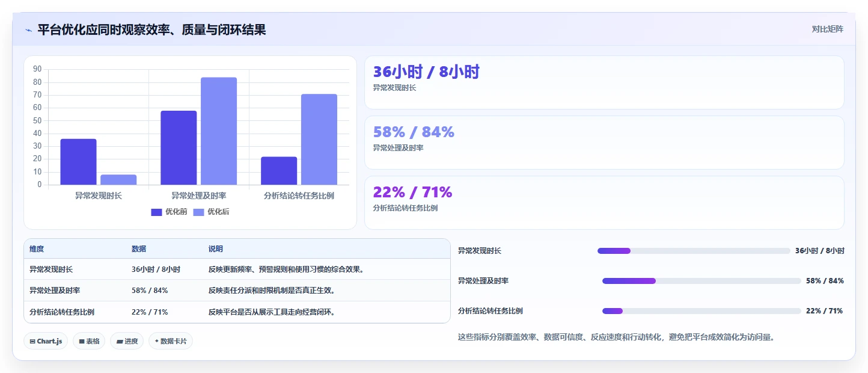Open the 58% / 84% data card
Screen dimensions: 868x373
(x=604, y=143)
